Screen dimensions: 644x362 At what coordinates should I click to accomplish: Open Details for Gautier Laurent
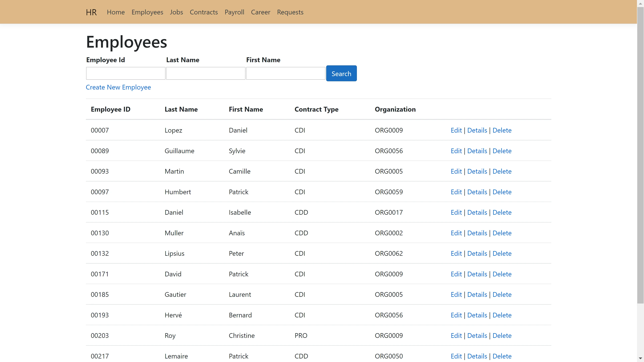[x=477, y=295]
